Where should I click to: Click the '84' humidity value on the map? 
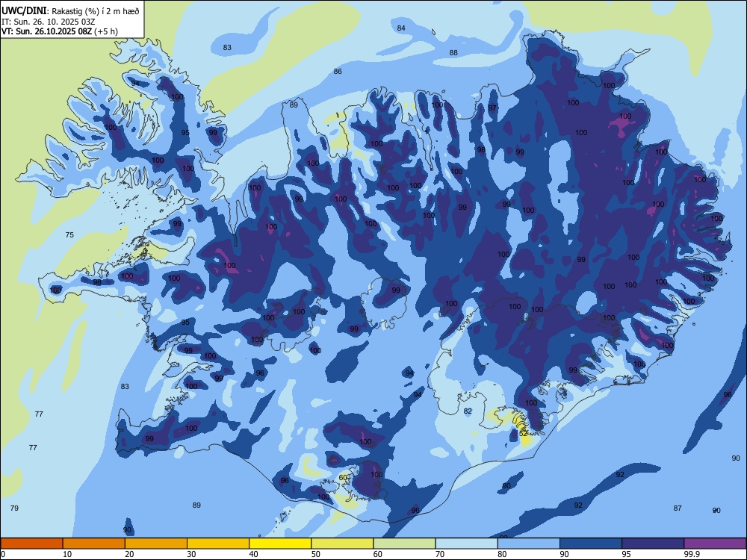click(x=401, y=28)
